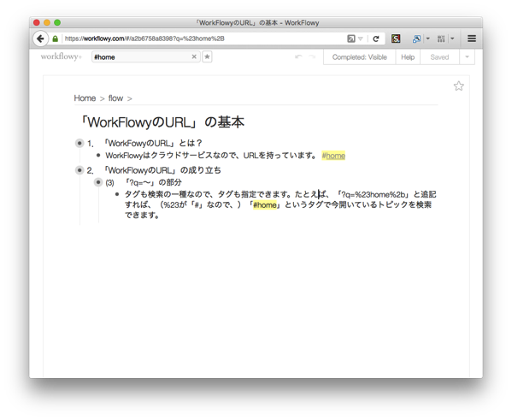Click the workflowy logo
This screenshot has height=420, width=512.
[x=61, y=56]
